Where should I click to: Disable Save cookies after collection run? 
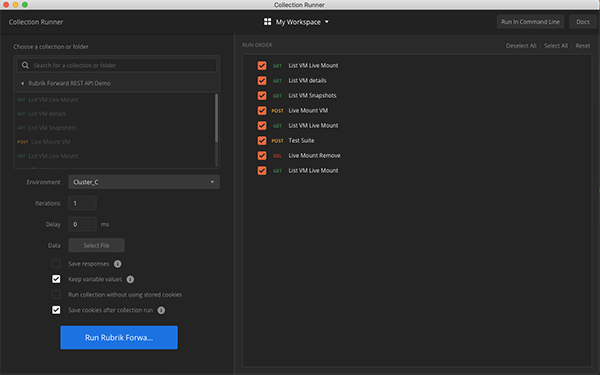click(56, 310)
